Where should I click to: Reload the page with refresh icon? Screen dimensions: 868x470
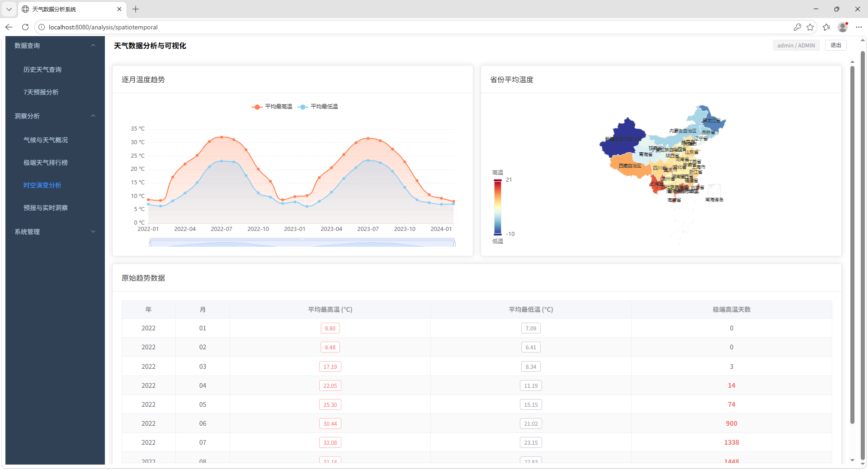25,27
